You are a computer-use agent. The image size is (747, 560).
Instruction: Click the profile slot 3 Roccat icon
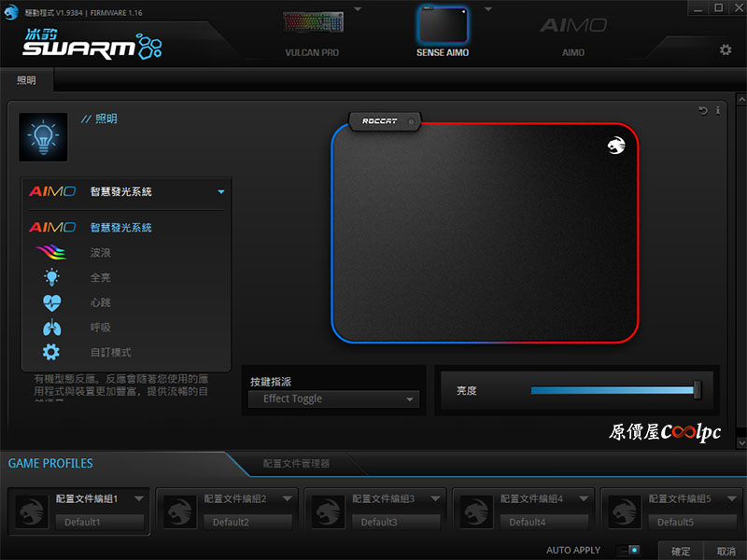pos(328,511)
